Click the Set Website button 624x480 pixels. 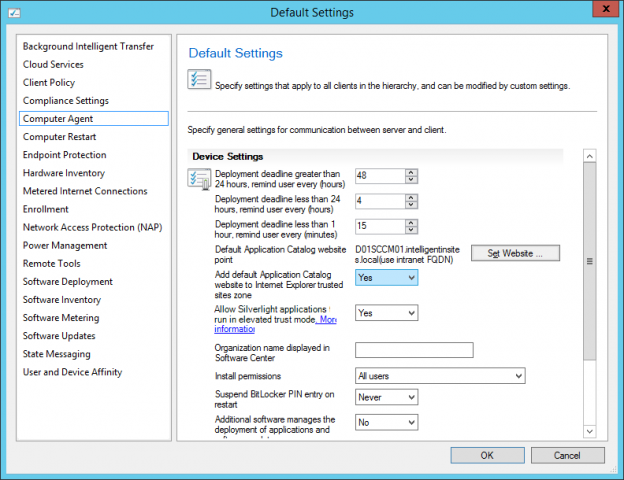click(x=515, y=253)
